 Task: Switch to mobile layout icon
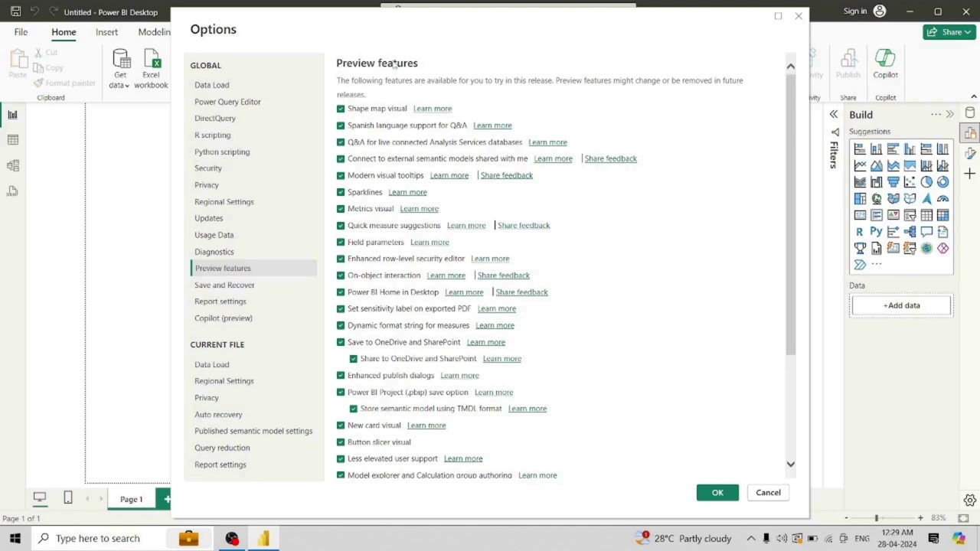point(67,497)
